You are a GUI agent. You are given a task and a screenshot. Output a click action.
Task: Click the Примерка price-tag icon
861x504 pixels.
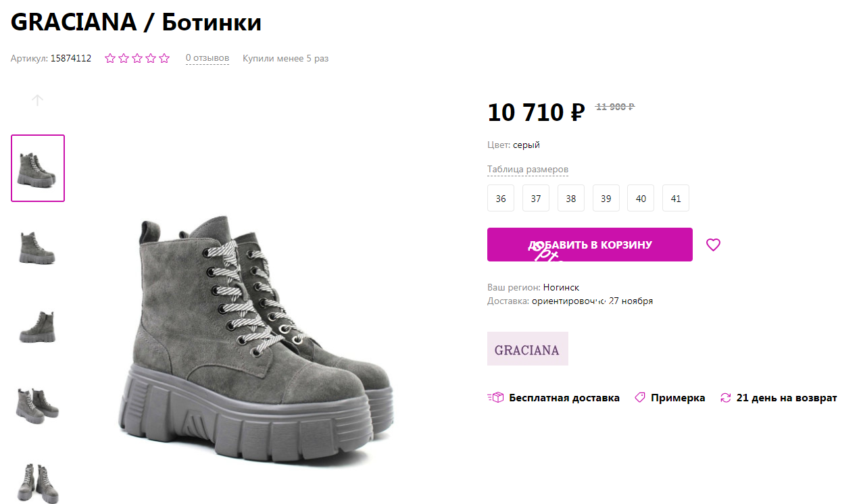click(639, 397)
